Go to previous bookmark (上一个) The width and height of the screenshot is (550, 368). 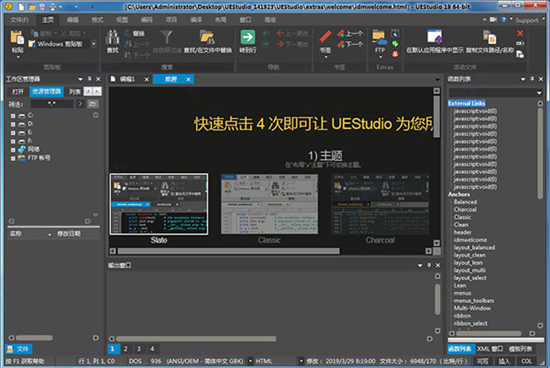350,34
